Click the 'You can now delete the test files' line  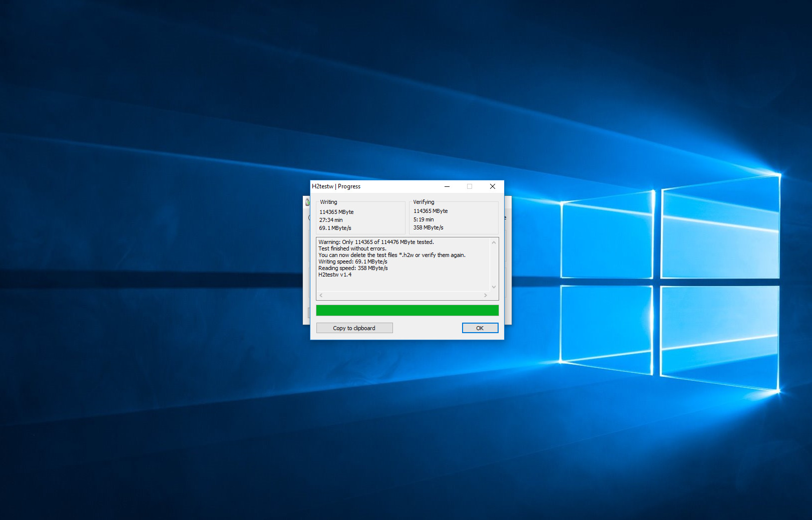point(392,255)
